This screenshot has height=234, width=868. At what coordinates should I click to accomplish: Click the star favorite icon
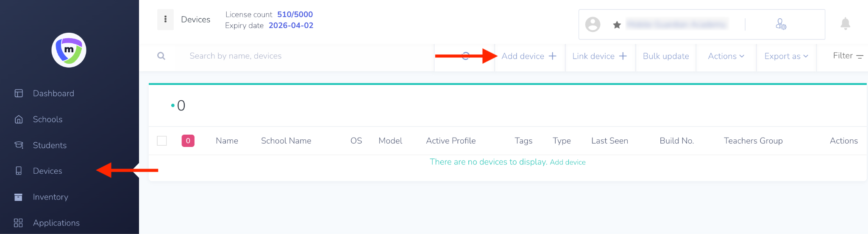(617, 25)
